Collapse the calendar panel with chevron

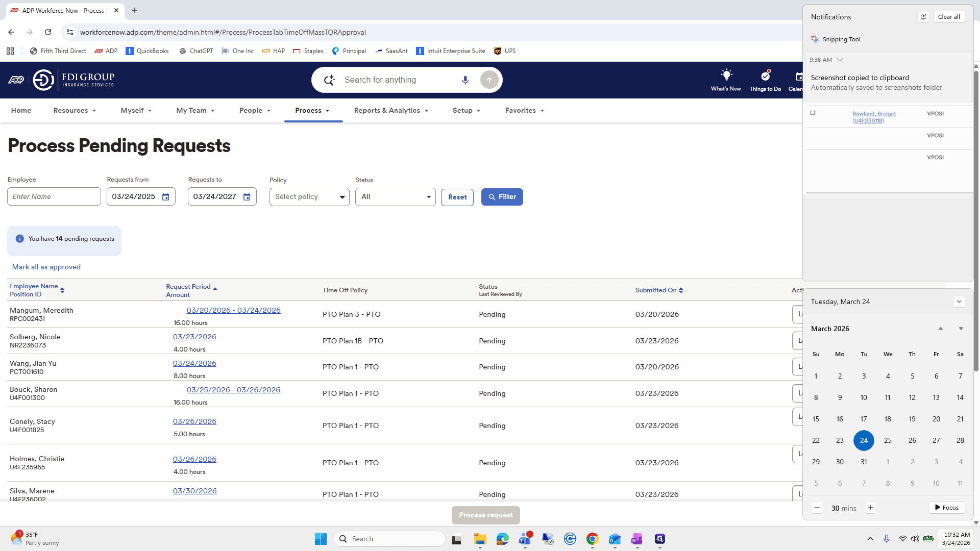[x=959, y=302]
